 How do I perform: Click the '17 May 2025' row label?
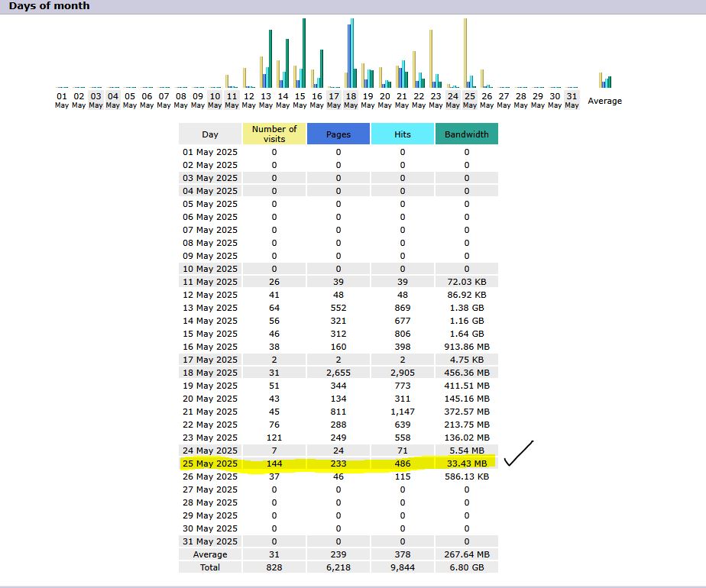coord(210,360)
